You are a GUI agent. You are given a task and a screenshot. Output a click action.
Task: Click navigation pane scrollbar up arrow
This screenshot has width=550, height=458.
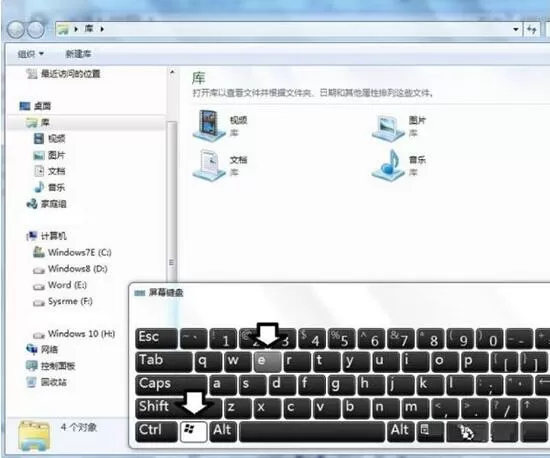[172, 72]
